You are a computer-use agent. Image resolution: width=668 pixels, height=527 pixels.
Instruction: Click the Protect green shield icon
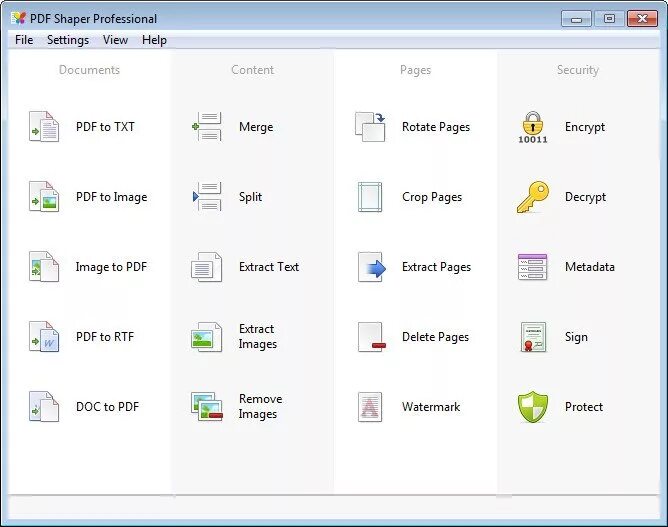533,406
